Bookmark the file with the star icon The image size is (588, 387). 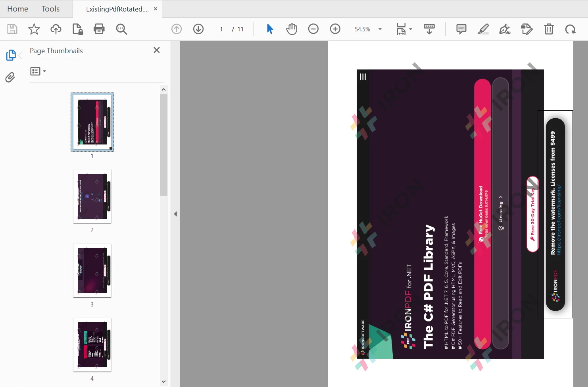[34, 29]
